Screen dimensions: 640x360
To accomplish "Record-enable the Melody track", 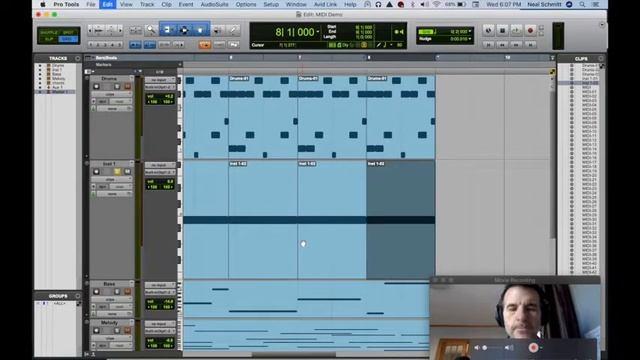I will click(96, 331).
